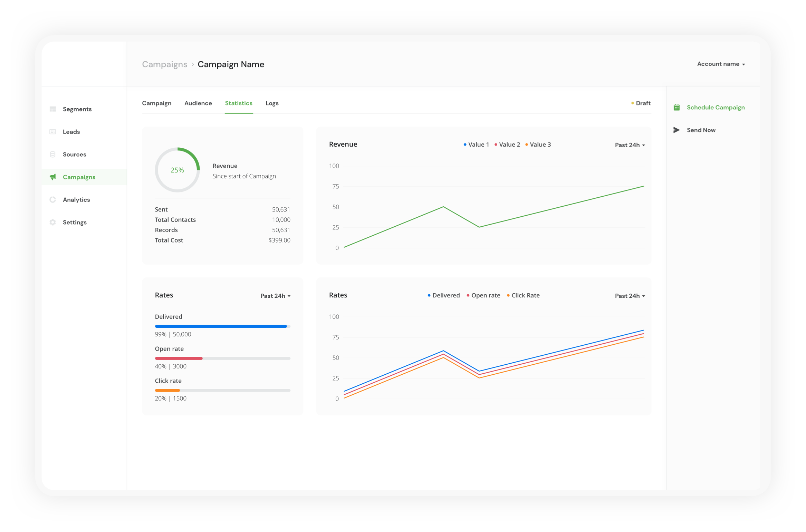This screenshot has width=806, height=532.
Task: Click the Campaigns megaphone icon
Action: coord(53,177)
